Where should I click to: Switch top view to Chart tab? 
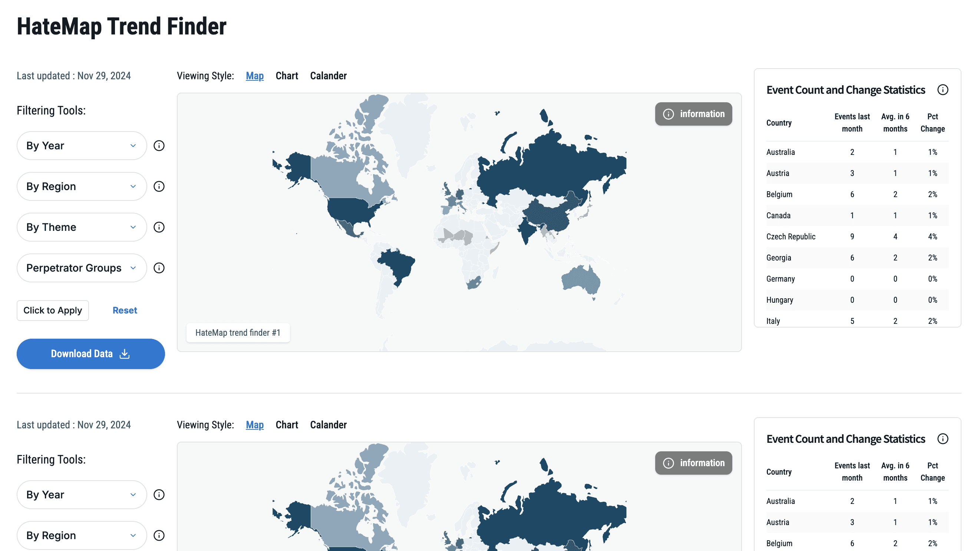[x=287, y=76]
